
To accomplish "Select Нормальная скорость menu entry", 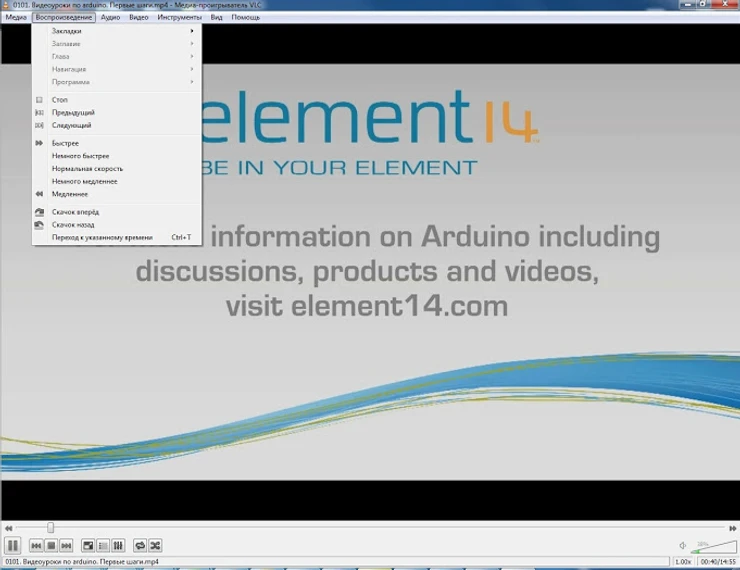I will pyautogui.click(x=117, y=168).
